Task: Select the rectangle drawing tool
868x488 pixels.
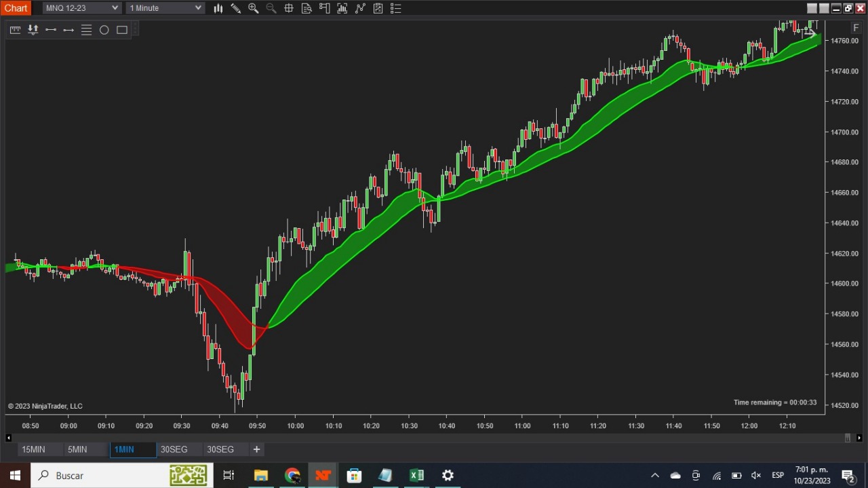Action: [x=122, y=30]
